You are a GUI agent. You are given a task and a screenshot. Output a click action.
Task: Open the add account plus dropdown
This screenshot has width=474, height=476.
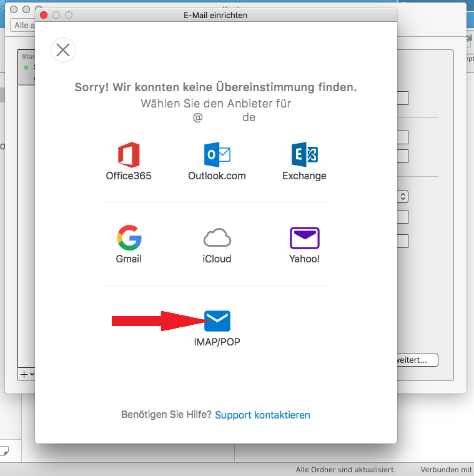[27, 374]
